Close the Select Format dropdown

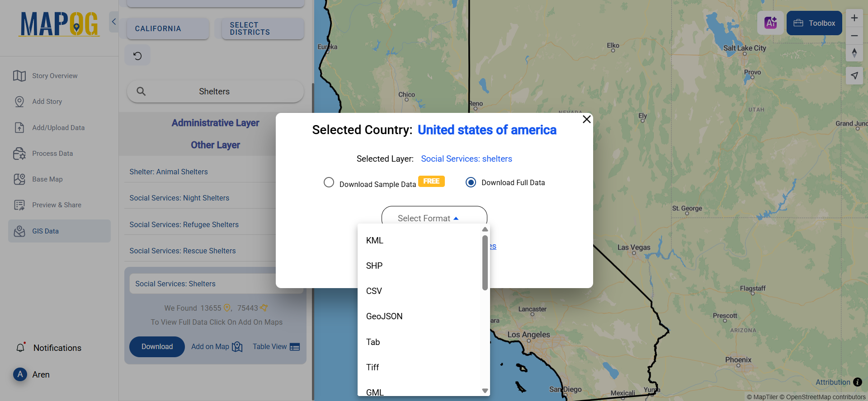[x=434, y=218]
